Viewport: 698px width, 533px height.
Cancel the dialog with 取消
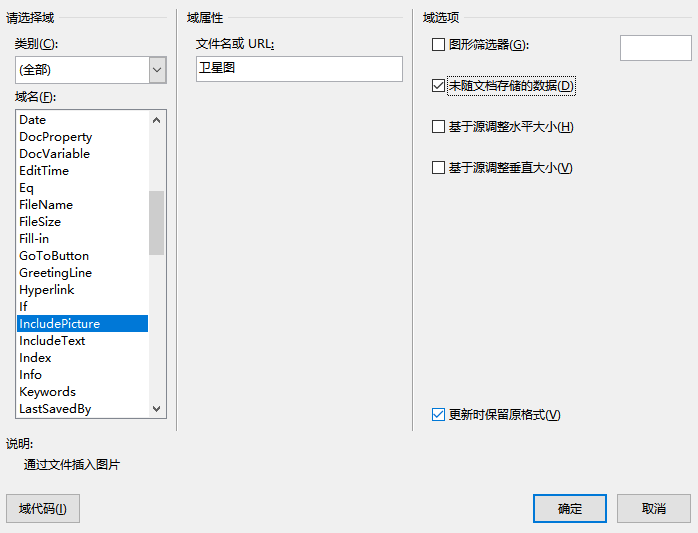pyautogui.click(x=653, y=508)
